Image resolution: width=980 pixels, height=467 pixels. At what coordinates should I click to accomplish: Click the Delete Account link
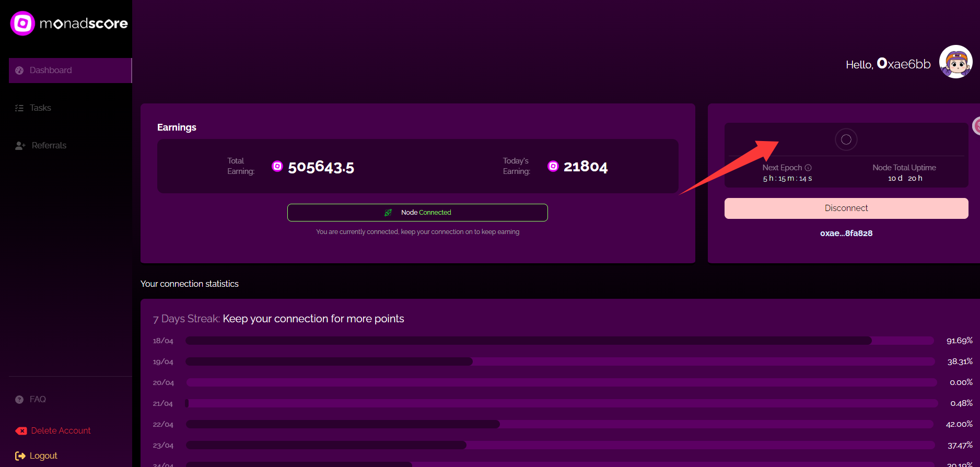pyautogui.click(x=61, y=431)
